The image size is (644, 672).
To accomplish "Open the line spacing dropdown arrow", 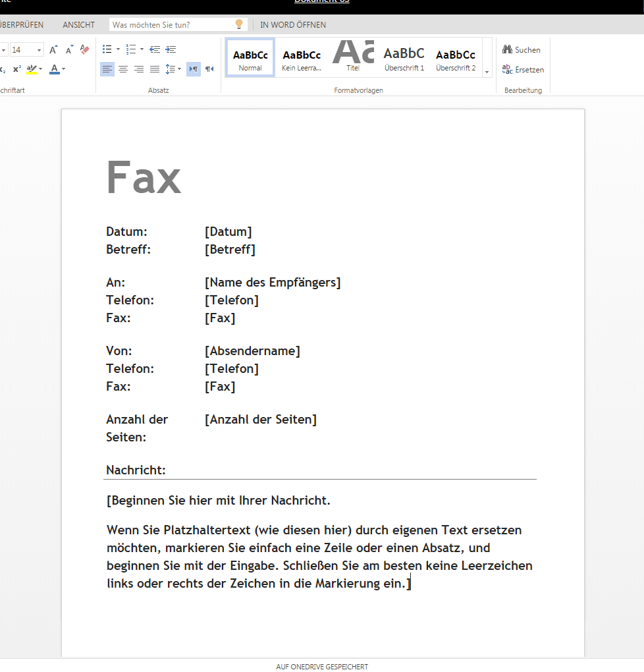I will (180, 69).
